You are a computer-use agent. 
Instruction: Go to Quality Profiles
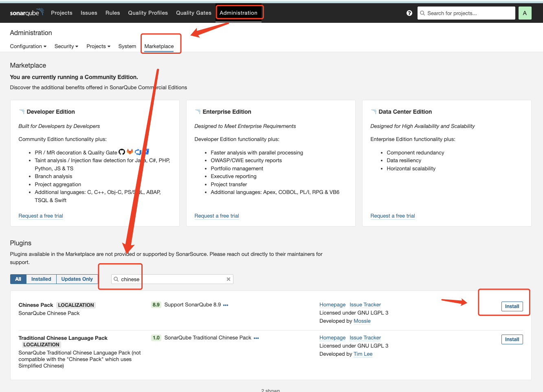coord(148,13)
